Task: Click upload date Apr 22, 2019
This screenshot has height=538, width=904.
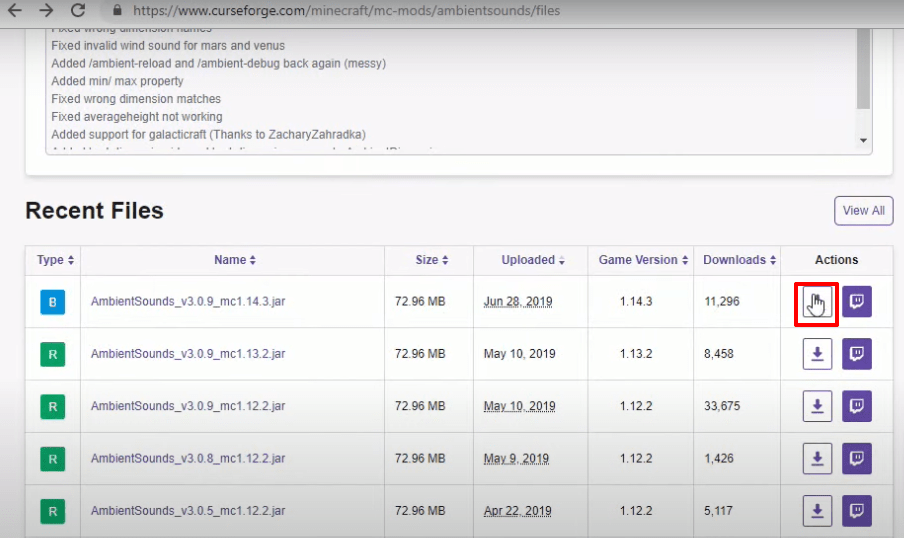Action: pos(517,511)
